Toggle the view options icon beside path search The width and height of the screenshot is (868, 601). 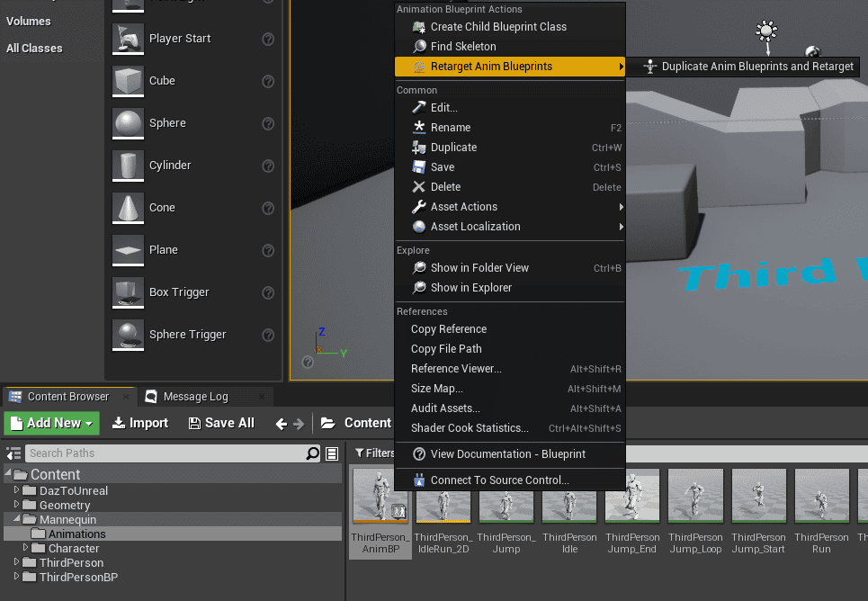(x=332, y=453)
